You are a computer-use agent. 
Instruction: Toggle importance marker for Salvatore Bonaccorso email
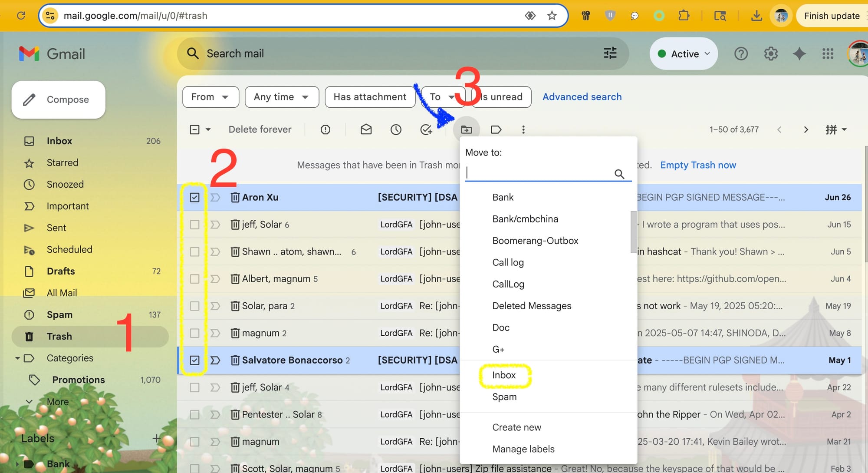click(215, 361)
